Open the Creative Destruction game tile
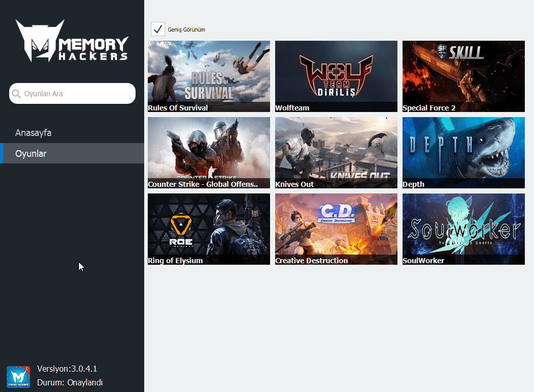Image resolution: width=534 pixels, height=392 pixels. point(336,229)
